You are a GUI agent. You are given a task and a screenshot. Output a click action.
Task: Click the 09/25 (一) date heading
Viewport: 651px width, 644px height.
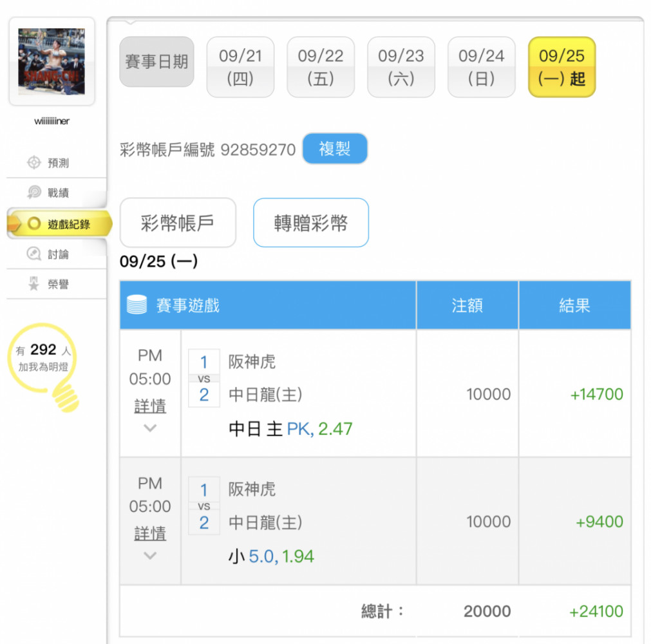[158, 261]
